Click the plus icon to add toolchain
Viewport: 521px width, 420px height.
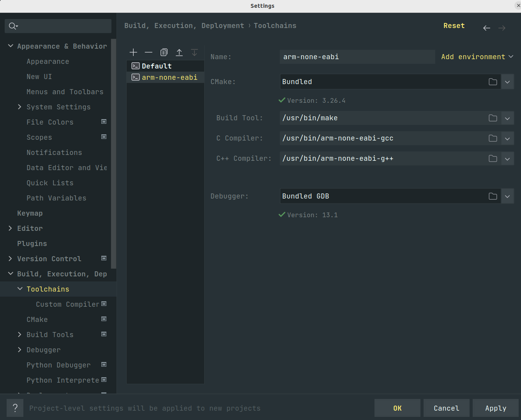133,53
